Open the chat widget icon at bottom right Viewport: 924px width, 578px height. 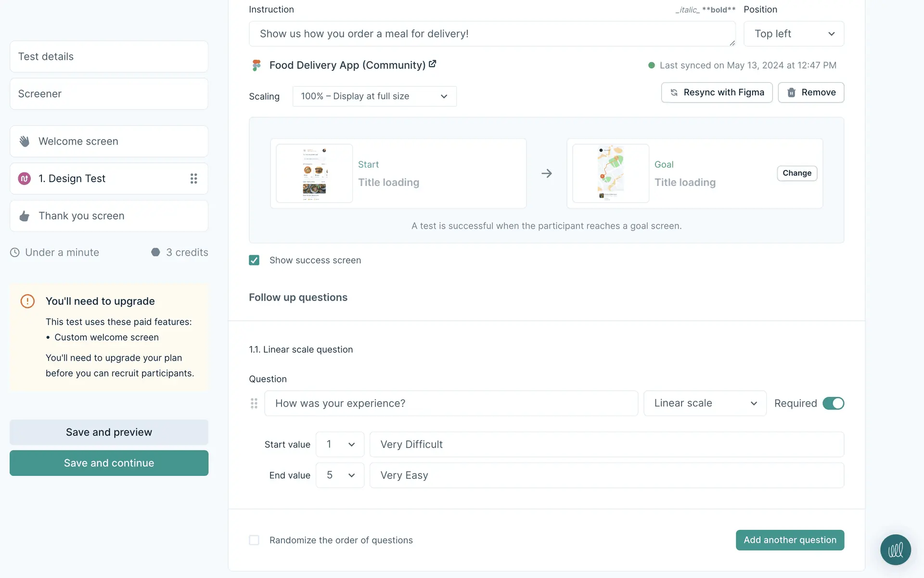pyautogui.click(x=895, y=550)
